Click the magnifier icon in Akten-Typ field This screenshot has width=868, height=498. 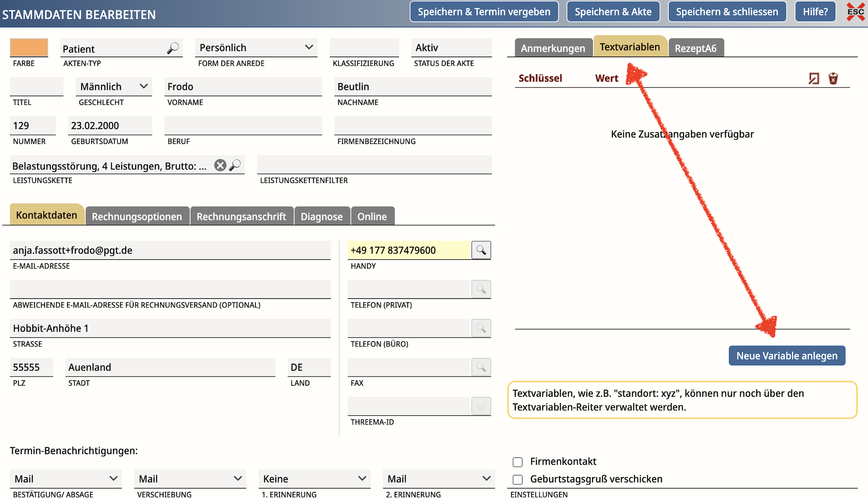pyautogui.click(x=173, y=48)
